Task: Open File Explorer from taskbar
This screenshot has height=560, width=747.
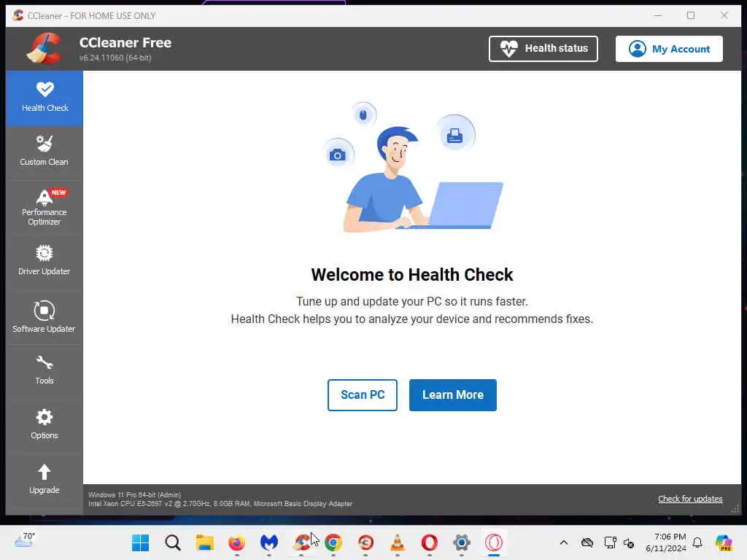Action: point(205,542)
